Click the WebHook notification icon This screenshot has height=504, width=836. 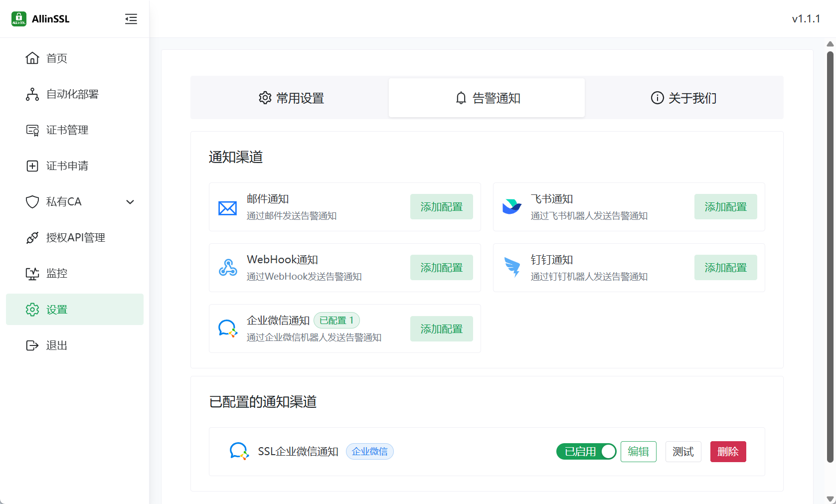tap(228, 268)
